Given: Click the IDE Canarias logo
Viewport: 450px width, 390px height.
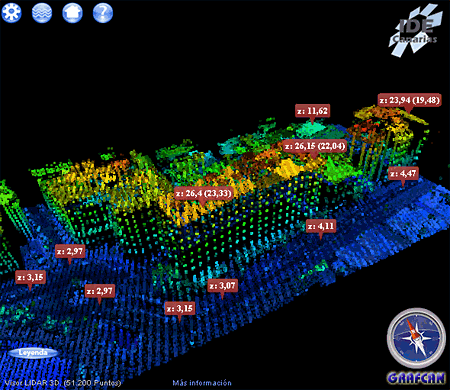Looking at the screenshot, I should 416,31.
